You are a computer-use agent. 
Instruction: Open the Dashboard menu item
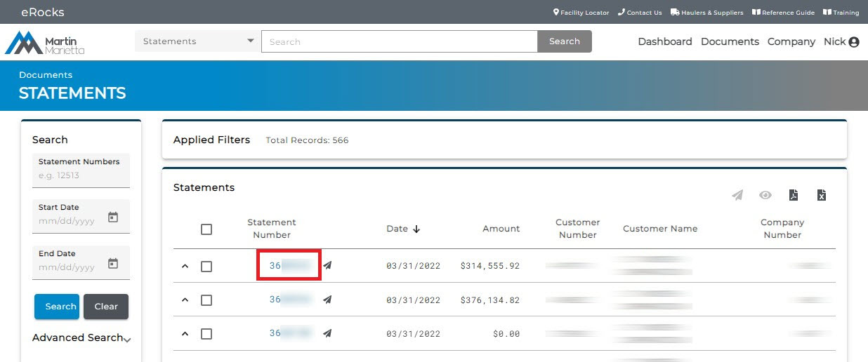664,41
